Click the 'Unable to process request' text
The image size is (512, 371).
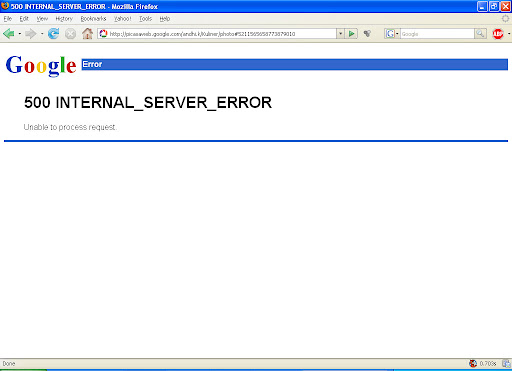70,127
